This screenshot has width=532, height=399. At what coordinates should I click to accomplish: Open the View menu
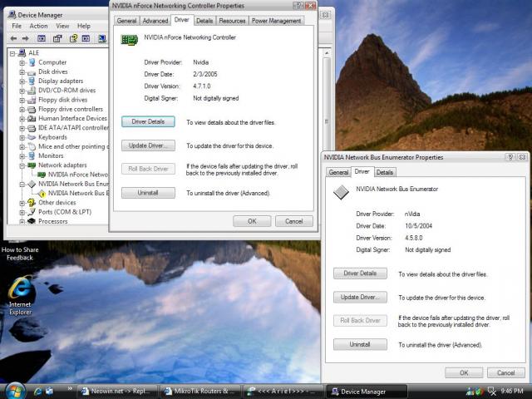pyautogui.click(x=62, y=26)
